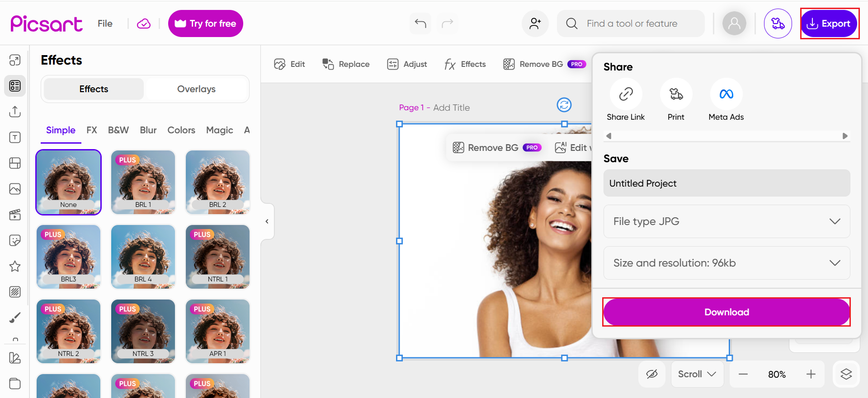Click the undo arrow icon
Screen dimensions: 868x398
[x=420, y=23]
